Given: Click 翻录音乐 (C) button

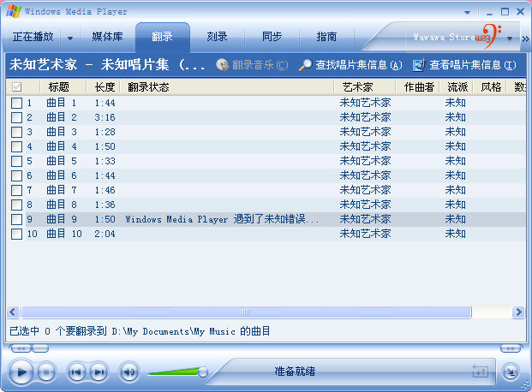Looking at the screenshot, I should click(252, 65).
